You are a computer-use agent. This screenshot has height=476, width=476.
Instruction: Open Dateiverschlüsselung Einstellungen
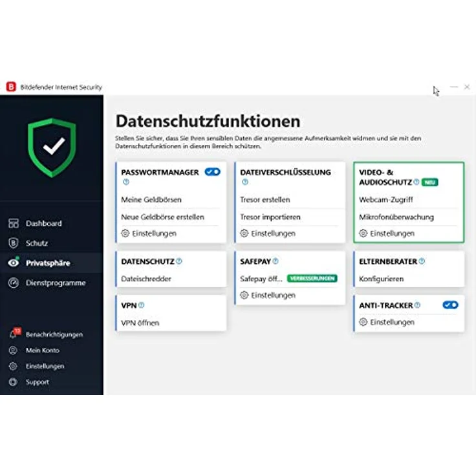273,233
